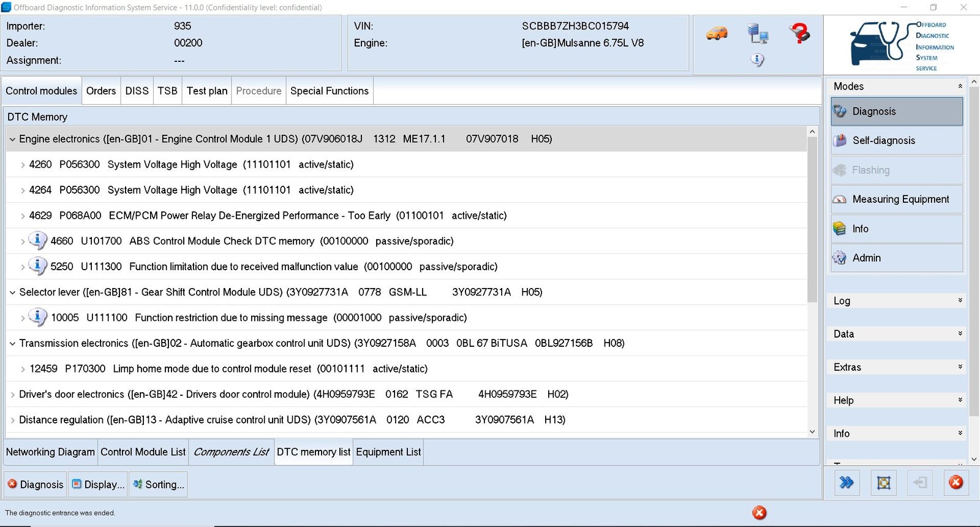This screenshot has width=980, height=527.
Task: Expand the Distance regulation module entry
Action: tap(12, 420)
